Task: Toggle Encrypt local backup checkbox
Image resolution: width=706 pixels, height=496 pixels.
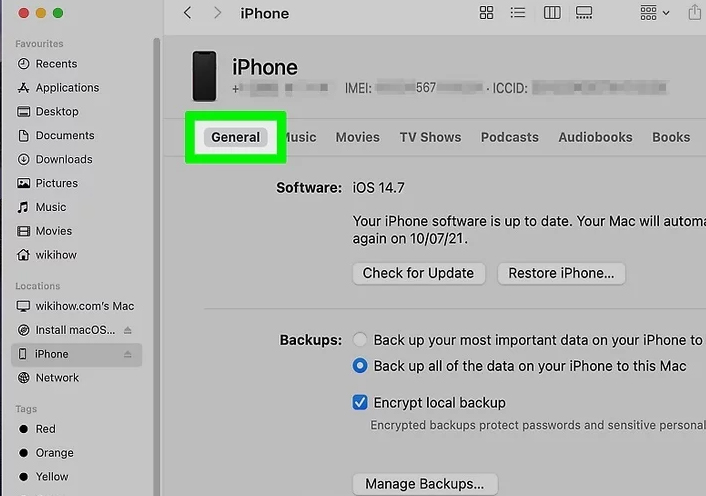Action: tap(360, 402)
